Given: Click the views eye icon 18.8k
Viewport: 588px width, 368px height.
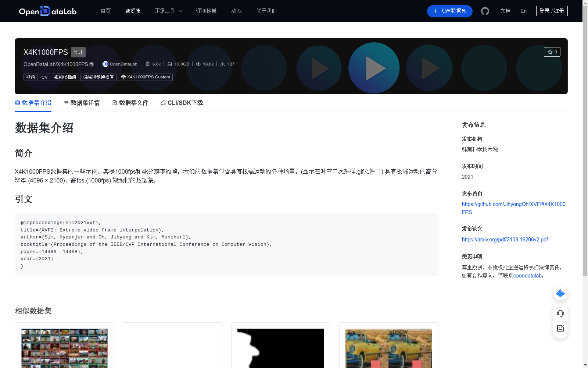Looking at the screenshot, I should click(198, 64).
